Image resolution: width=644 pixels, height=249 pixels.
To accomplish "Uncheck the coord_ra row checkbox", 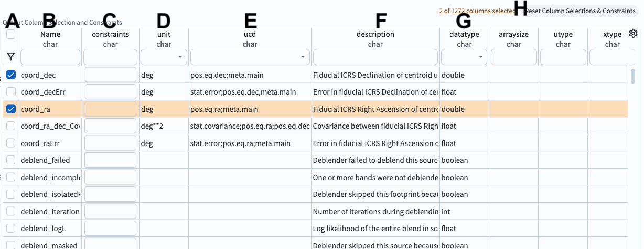I will click(x=10, y=109).
